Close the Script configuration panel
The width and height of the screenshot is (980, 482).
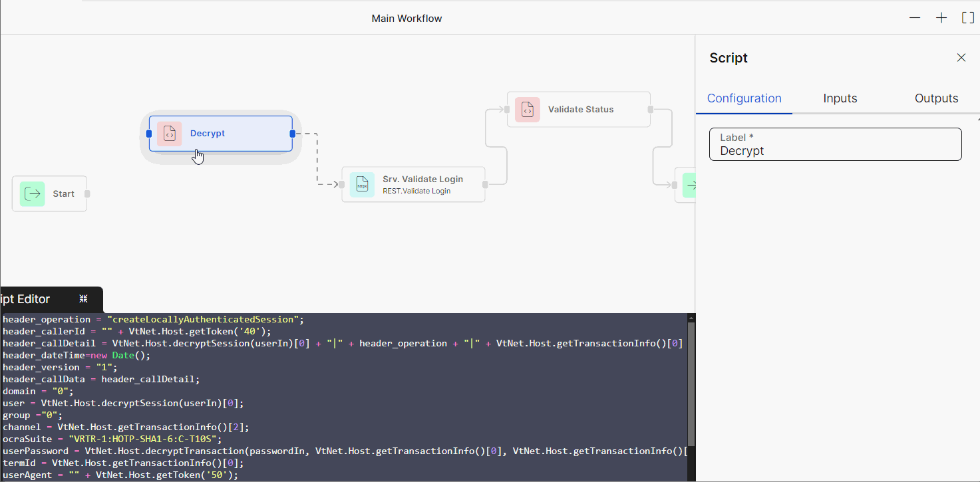click(x=961, y=58)
